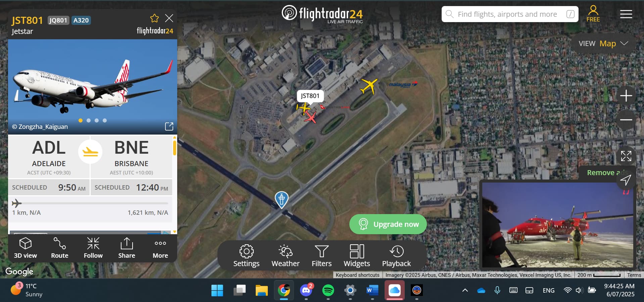
Task: Show the flight Route on map
Action: coord(60,248)
